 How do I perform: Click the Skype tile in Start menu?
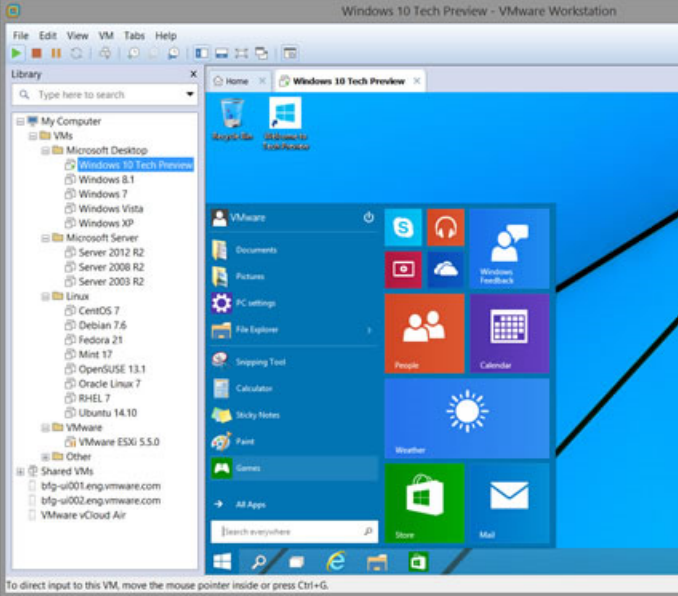403,228
